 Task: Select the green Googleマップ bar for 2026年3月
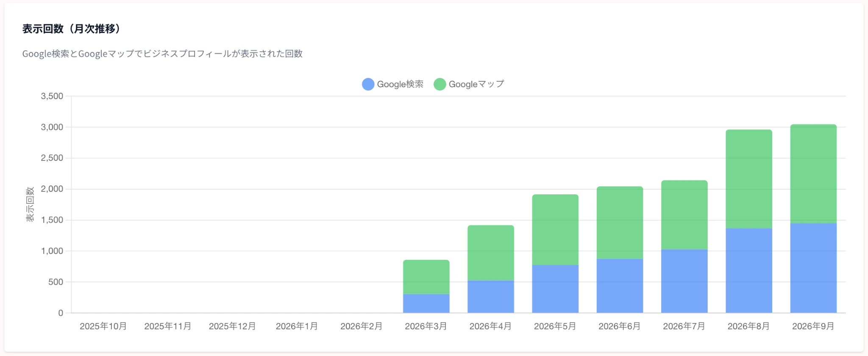tap(426, 277)
